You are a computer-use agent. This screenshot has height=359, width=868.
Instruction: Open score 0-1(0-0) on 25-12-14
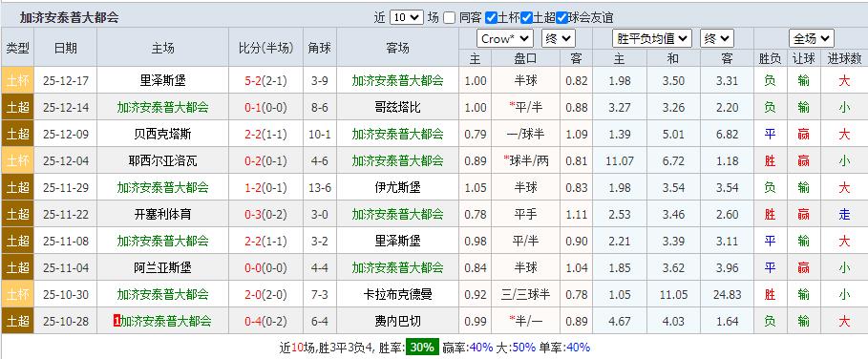(x=265, y=107)
